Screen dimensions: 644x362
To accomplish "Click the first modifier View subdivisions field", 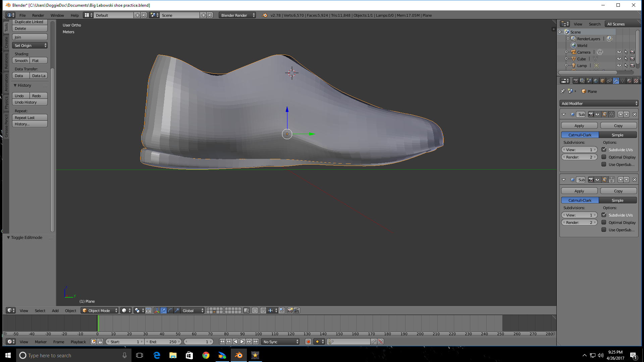I will click(x=579, y=150).
